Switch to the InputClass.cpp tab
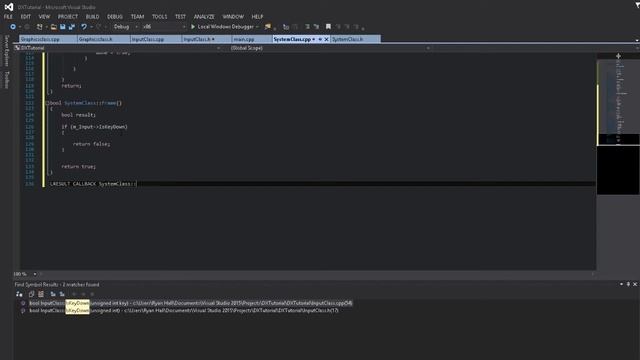640x360 pixels. pos(156,39)
